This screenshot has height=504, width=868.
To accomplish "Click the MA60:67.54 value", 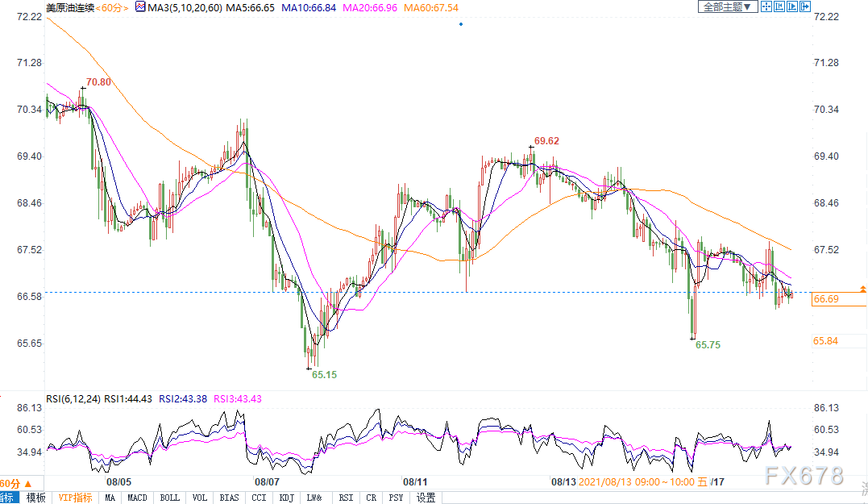I will click(x=431, y=8).
